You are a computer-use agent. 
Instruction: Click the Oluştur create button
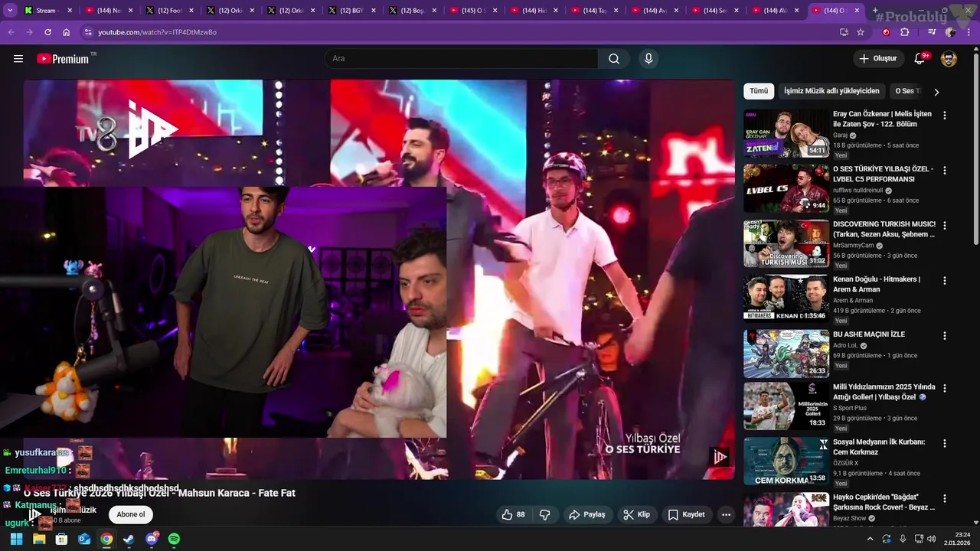878,59
